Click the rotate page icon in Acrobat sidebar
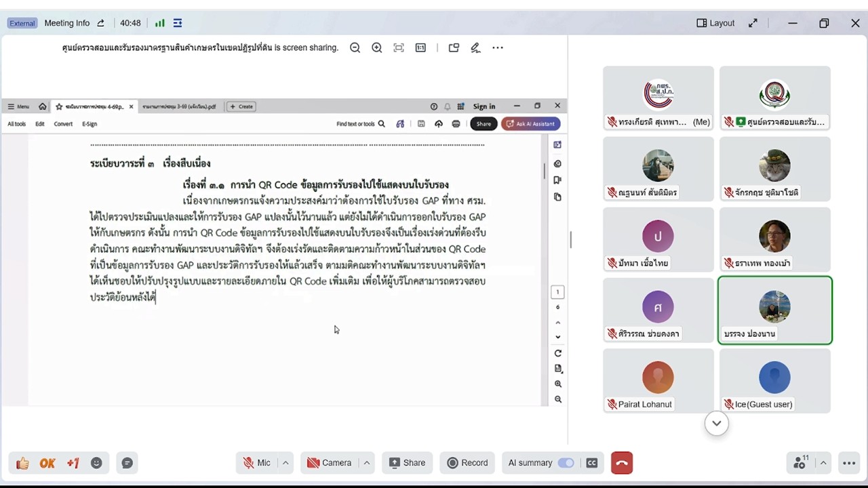Screen dimensions: 868x488 (x=557, y=352)
